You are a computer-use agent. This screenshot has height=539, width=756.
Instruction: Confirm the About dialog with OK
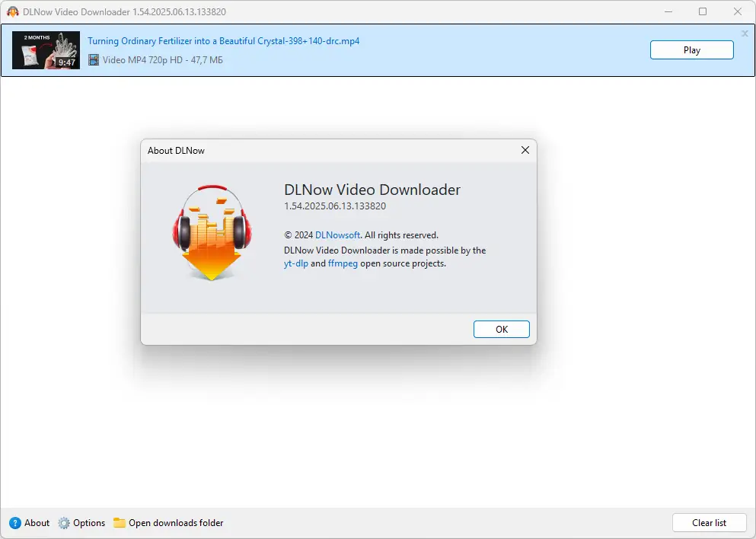pos(501,329)
